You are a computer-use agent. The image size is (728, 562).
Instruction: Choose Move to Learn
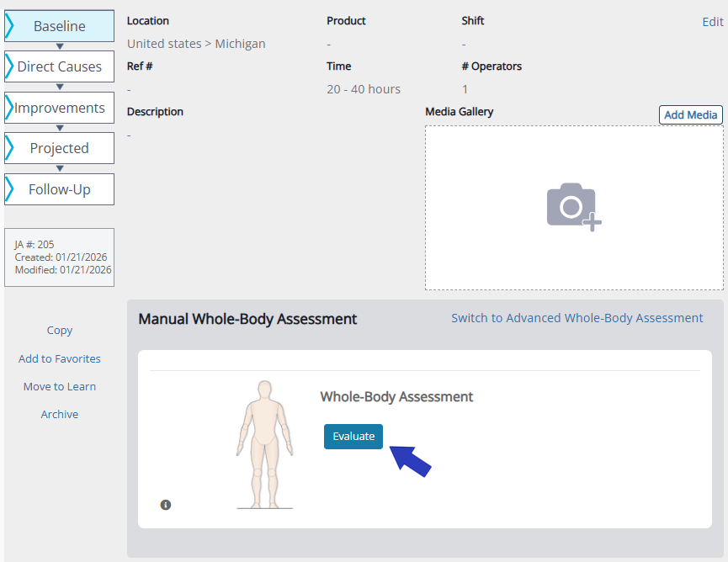(60, 386)
